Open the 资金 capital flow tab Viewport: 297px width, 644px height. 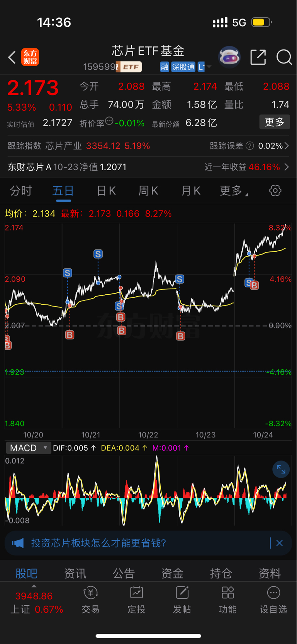pyautogui.click(x=172, y=573)
